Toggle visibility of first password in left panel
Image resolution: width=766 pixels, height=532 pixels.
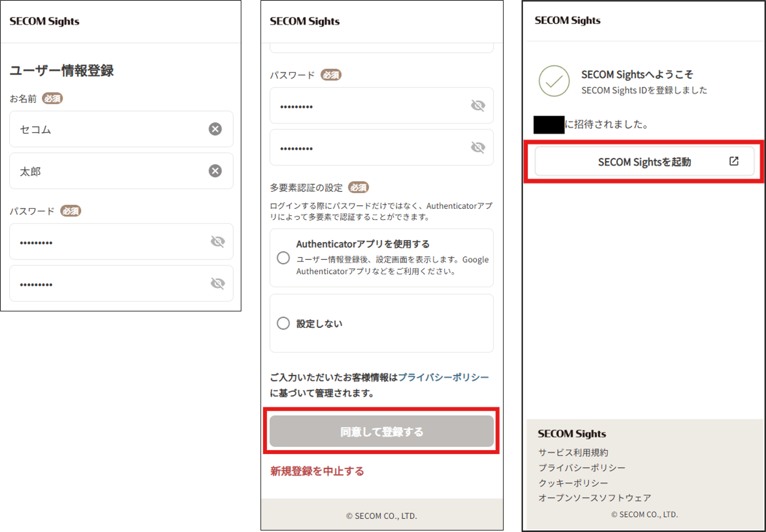[x=218, y=241]
